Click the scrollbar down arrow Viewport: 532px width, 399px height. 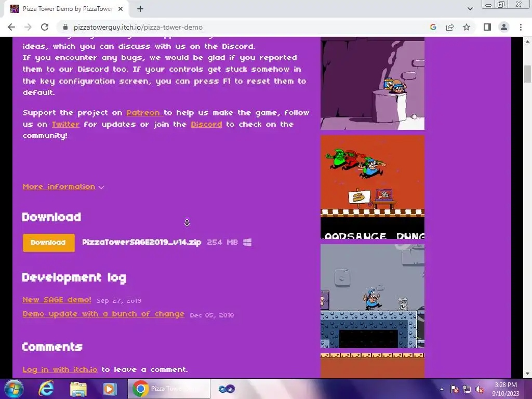tap(527, 374)
